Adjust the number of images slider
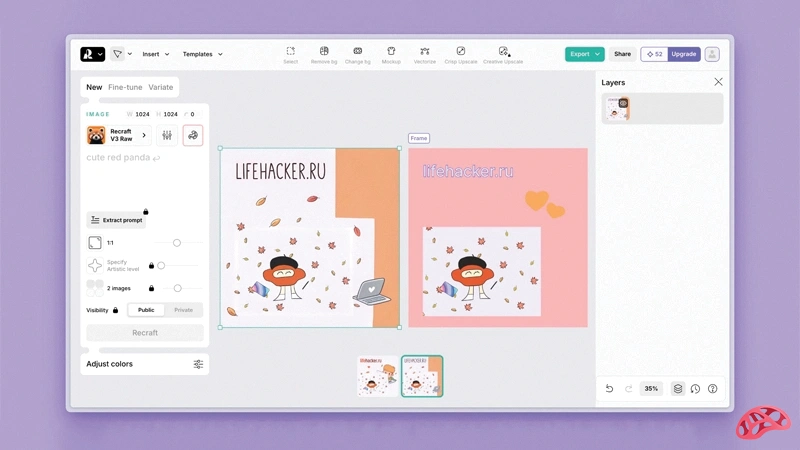 click(x=180, y=288)
